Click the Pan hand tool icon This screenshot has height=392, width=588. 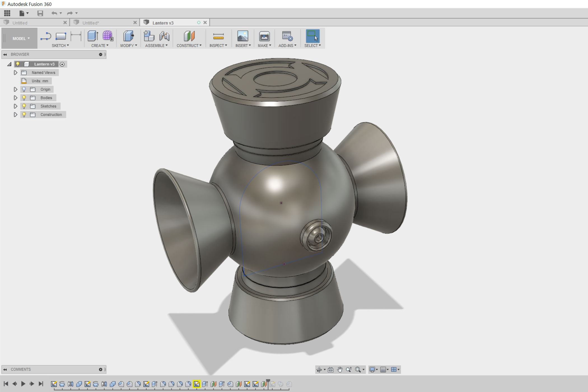pos(340,370)
